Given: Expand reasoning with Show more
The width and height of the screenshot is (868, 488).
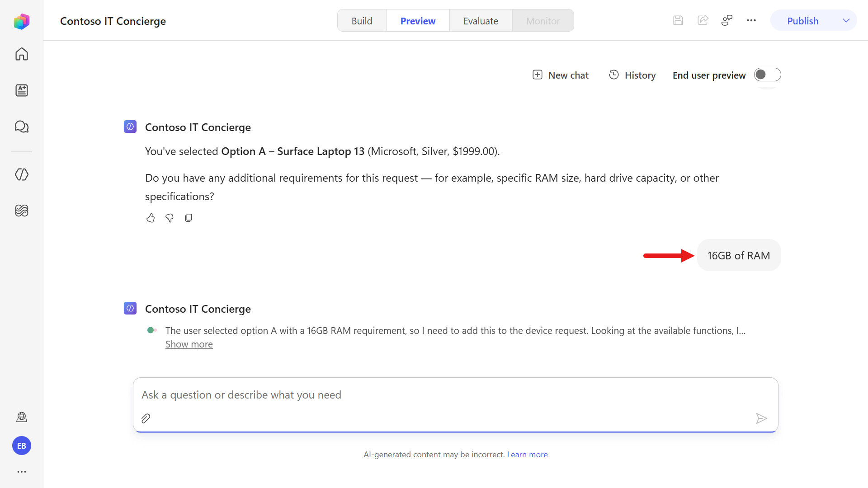Looking at the screenshot, I should (189, 344).
